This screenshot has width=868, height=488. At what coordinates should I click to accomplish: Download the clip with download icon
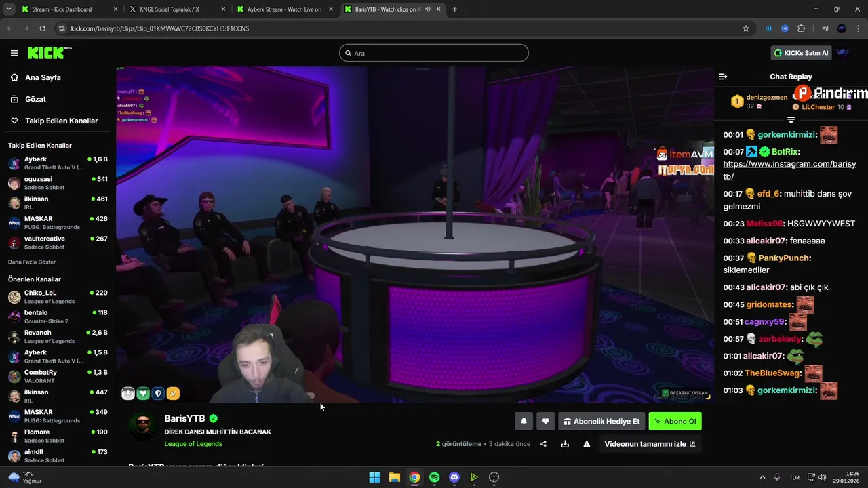[565, 444]
